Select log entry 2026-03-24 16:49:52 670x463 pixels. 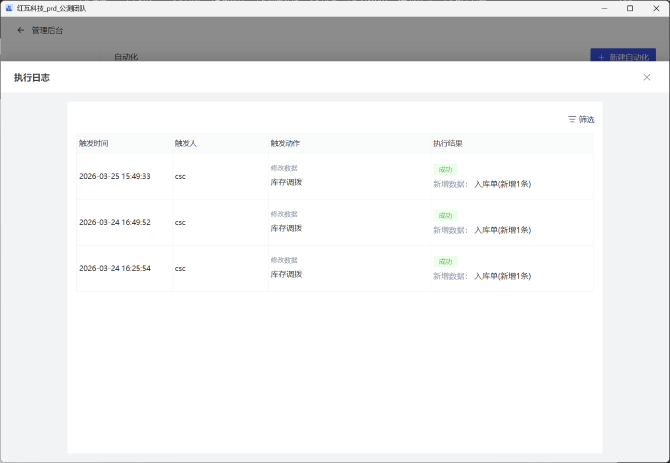115,222
